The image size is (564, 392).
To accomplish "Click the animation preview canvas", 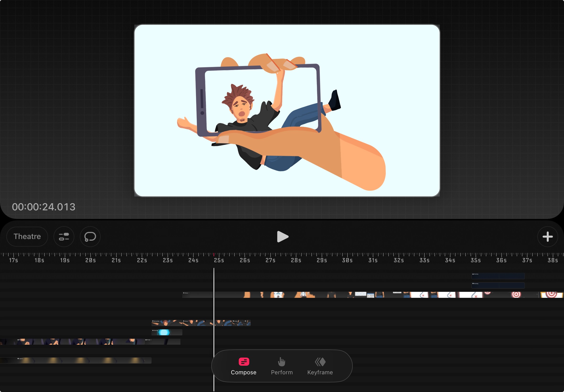I will coord(287,110).
